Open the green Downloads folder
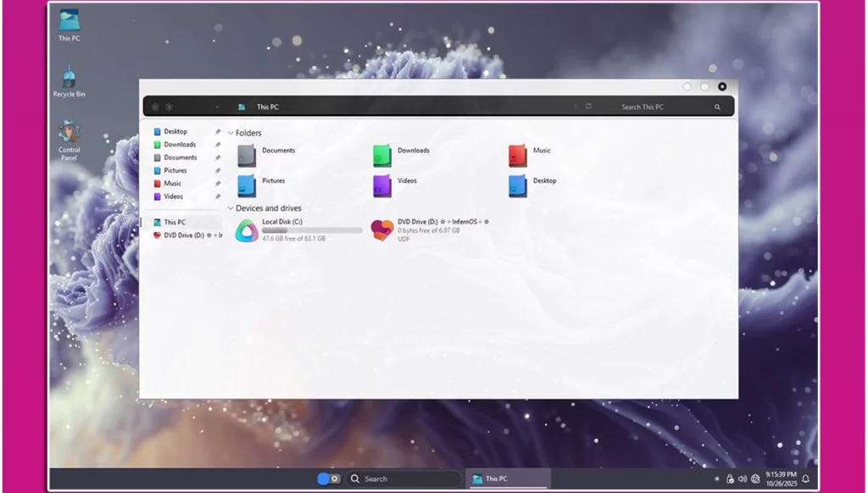 pos(382,155)
